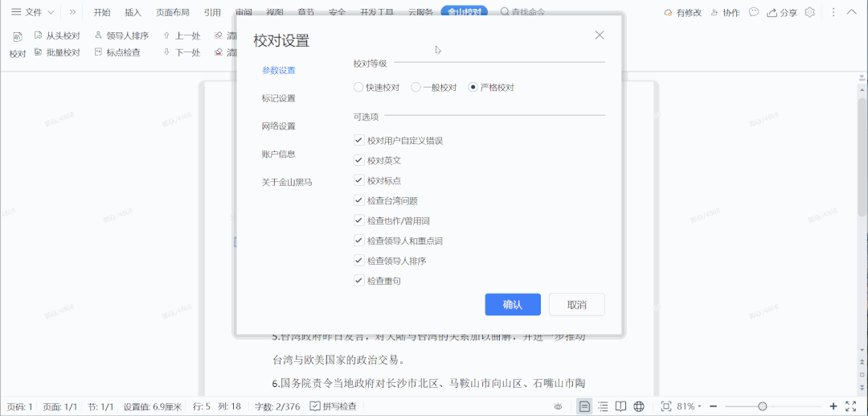868x416 pixels.
Task: Run 批量校对 batch proofreading
Action: pos(57,52)
